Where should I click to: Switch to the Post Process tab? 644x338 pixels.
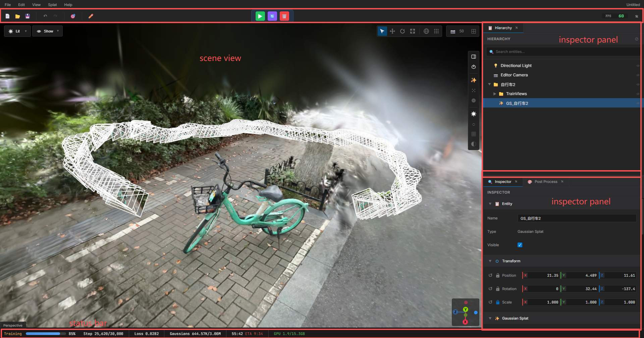pyautogui.click(x=545, y=182)
